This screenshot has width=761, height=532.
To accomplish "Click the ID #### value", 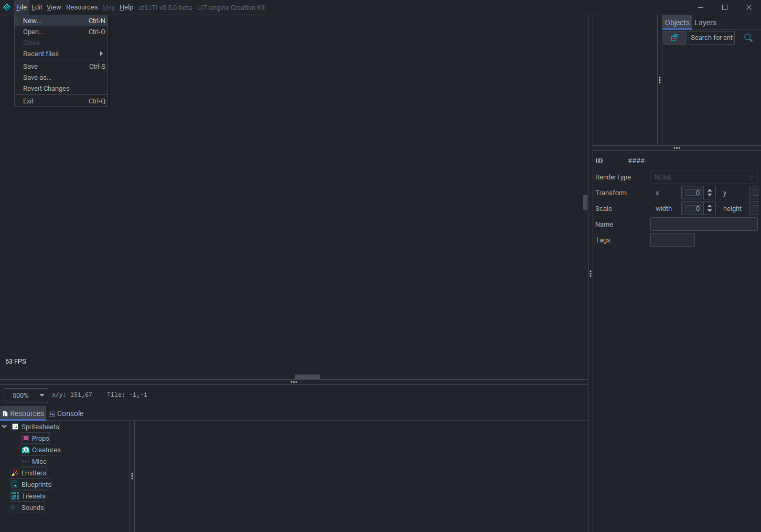I will point(636,161).
